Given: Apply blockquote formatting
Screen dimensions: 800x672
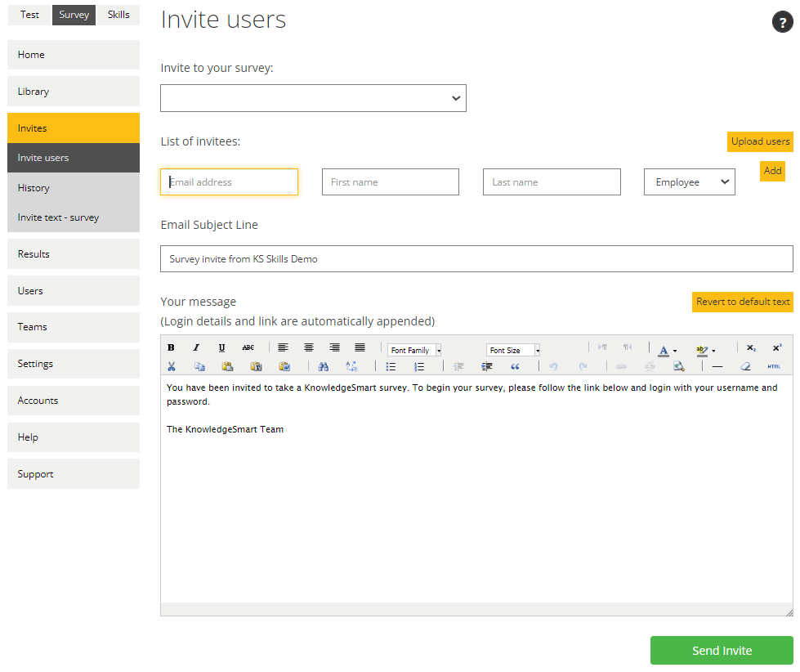Looking at the screenshot, I should (x=515, y=366).
